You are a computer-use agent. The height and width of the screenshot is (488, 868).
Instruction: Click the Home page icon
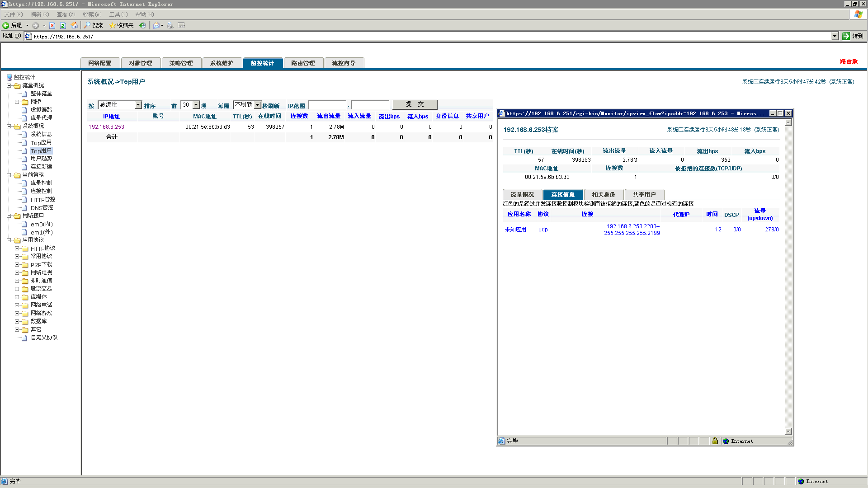[74, 25]
